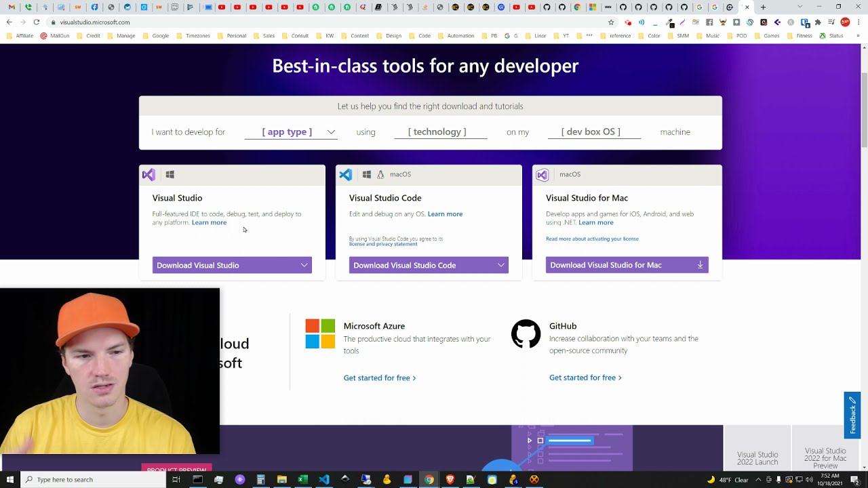The height and width of the screenshot is (488, 868).
Task: Open the Music bookmarks folder
Action: click(x=707, y=36)
